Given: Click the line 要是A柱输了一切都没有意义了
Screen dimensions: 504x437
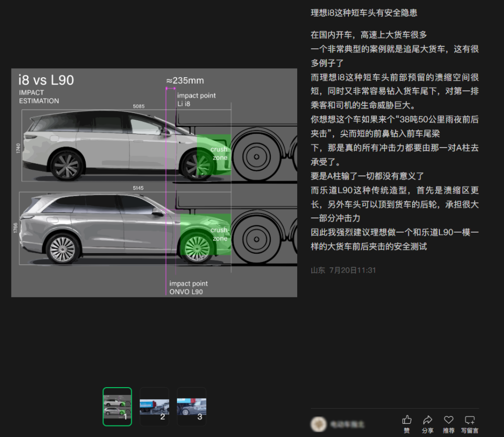Looking at the screenshot, I should [x=367, y=176].
